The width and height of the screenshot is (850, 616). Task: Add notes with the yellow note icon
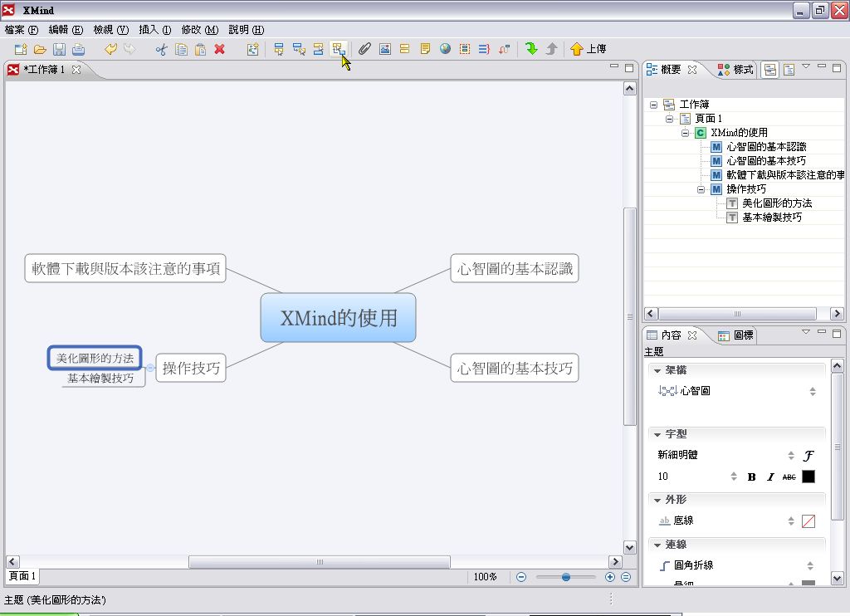coord(425,49)
